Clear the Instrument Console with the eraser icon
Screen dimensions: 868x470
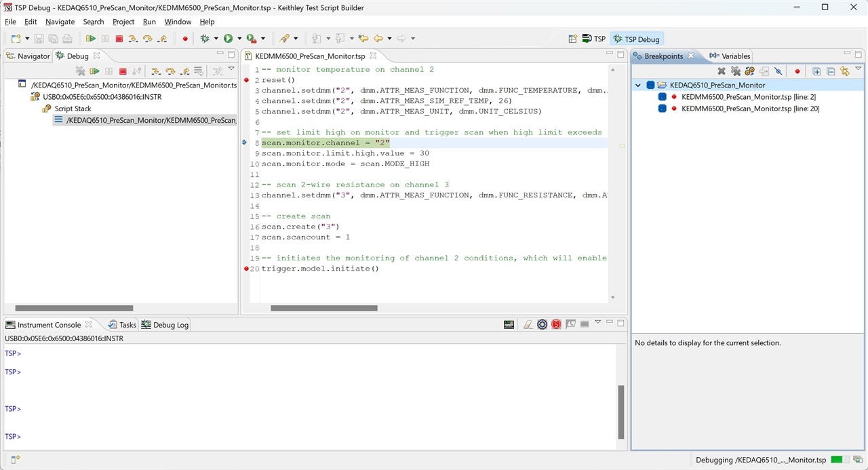(528, 325)
